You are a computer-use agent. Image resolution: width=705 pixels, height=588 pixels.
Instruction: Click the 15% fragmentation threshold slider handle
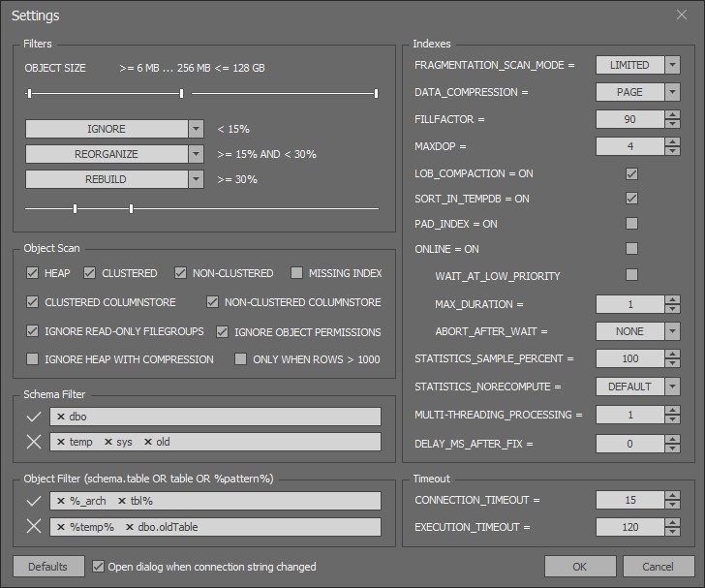tap(76, 208)
